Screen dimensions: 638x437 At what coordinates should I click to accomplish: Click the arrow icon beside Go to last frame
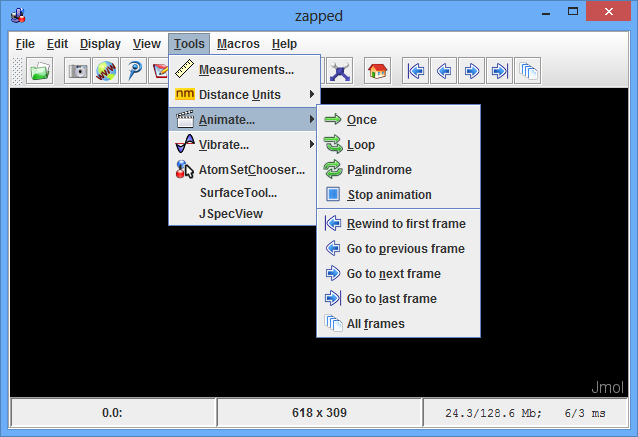click(x=333, y=298)
